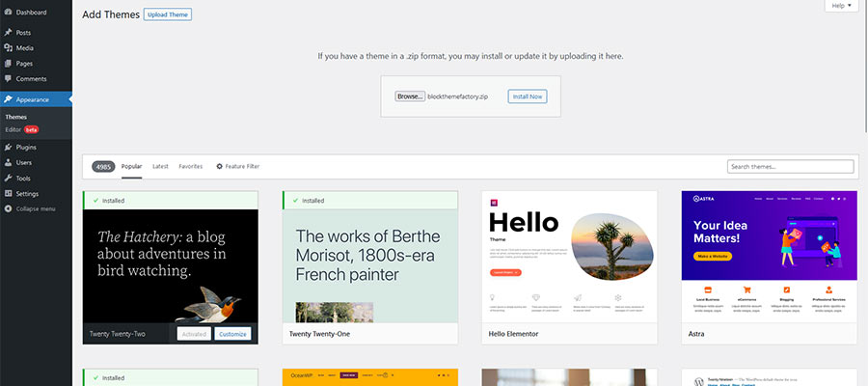Open Pages via its sidebar icon

coord(8,64)
